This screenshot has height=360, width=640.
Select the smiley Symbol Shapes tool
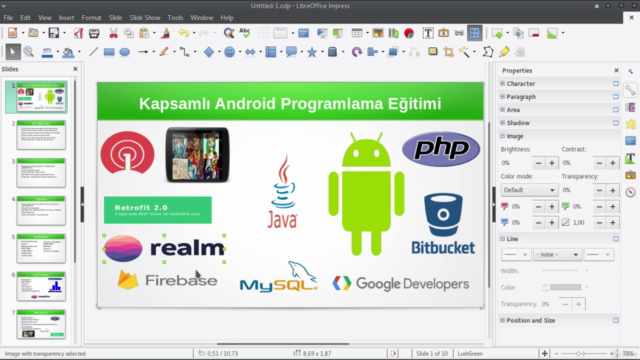(229, 52)
